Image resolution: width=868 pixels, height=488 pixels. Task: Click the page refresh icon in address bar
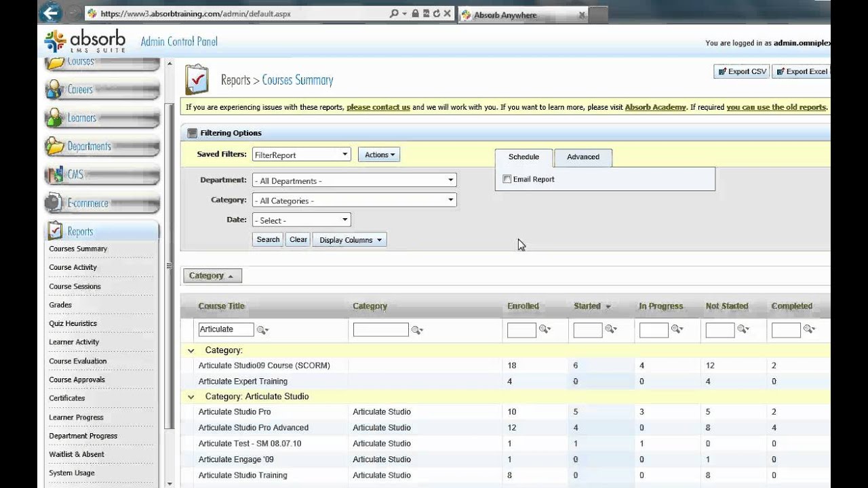[x=437, y=14]
